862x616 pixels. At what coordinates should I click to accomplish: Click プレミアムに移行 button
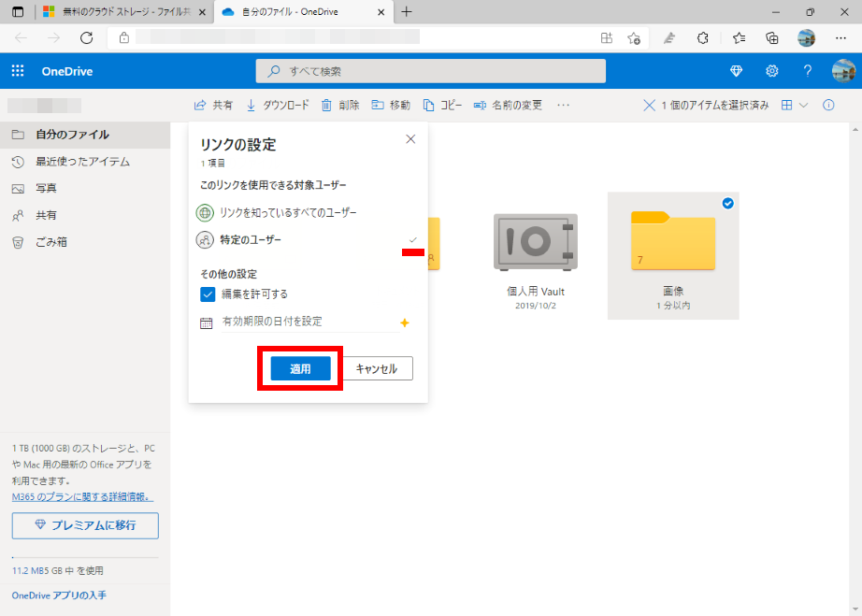pos(85,525)
